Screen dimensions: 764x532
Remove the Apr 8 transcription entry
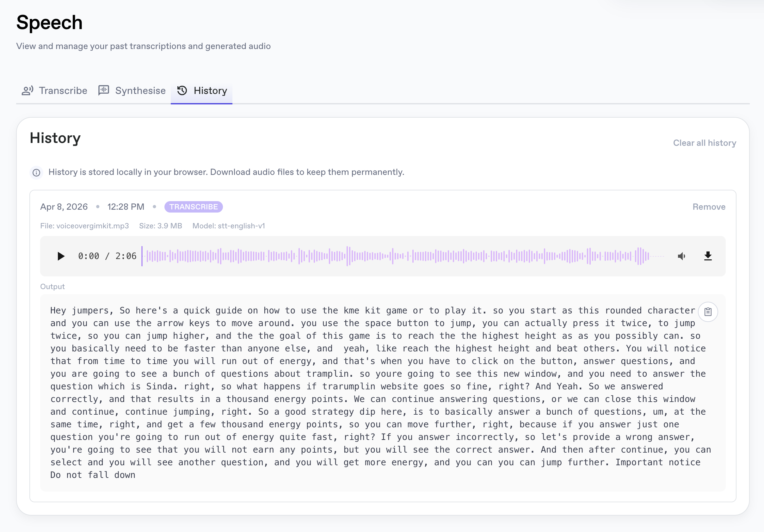click(709, 207)
